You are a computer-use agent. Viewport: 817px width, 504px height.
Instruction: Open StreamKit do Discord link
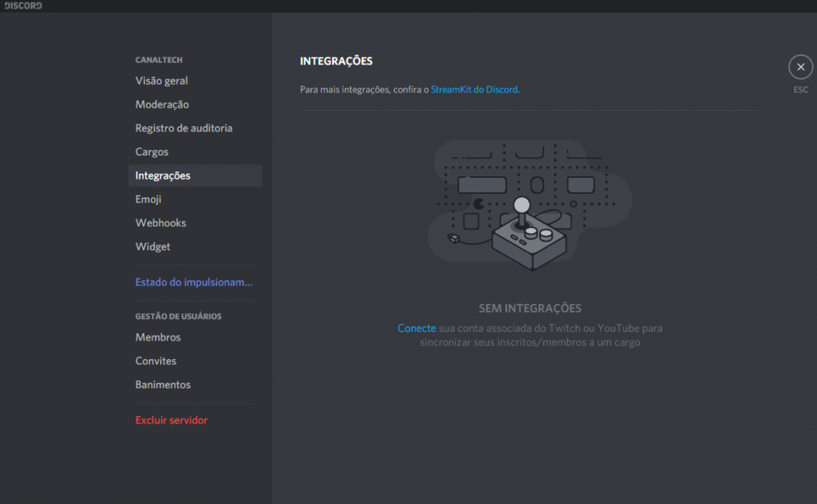pos(474,89)
